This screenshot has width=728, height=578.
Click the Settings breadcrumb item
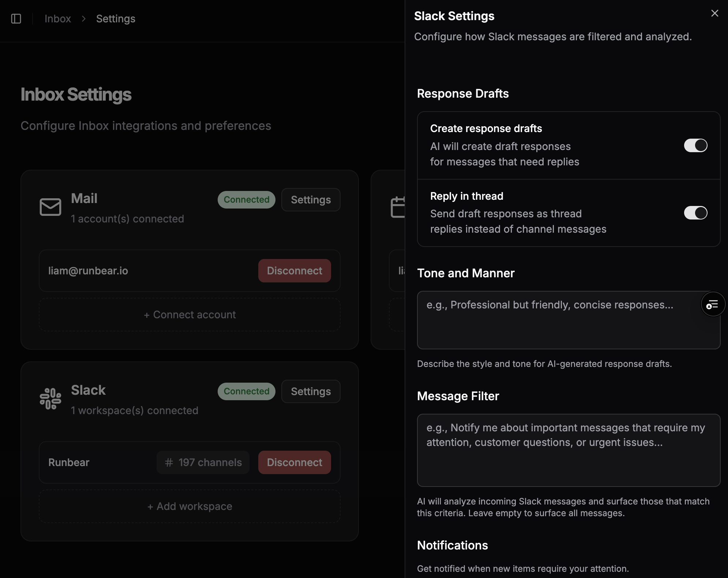pyautogui.click(x=116, y=19)
